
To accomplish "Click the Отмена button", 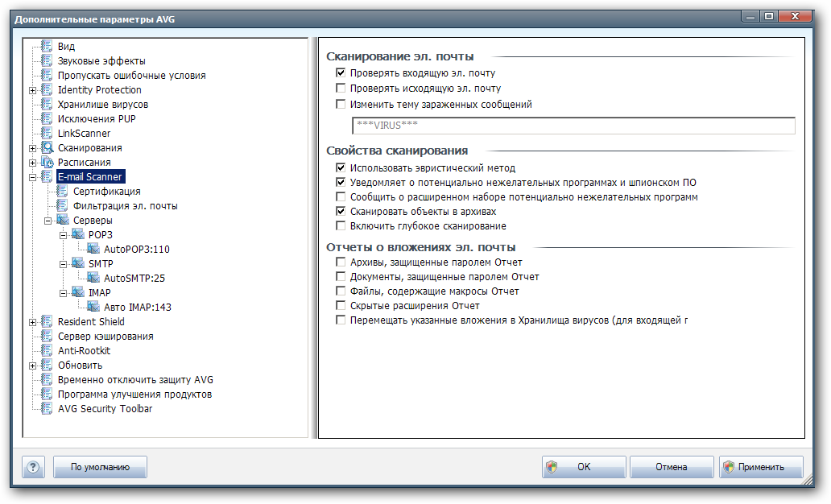I will pos(672,467).
